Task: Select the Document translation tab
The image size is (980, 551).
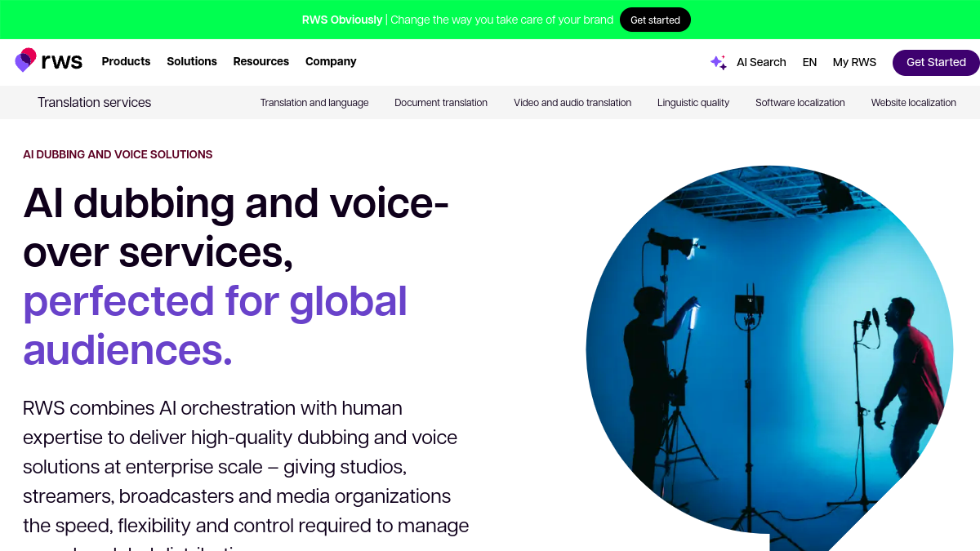Action: (441, 103)
